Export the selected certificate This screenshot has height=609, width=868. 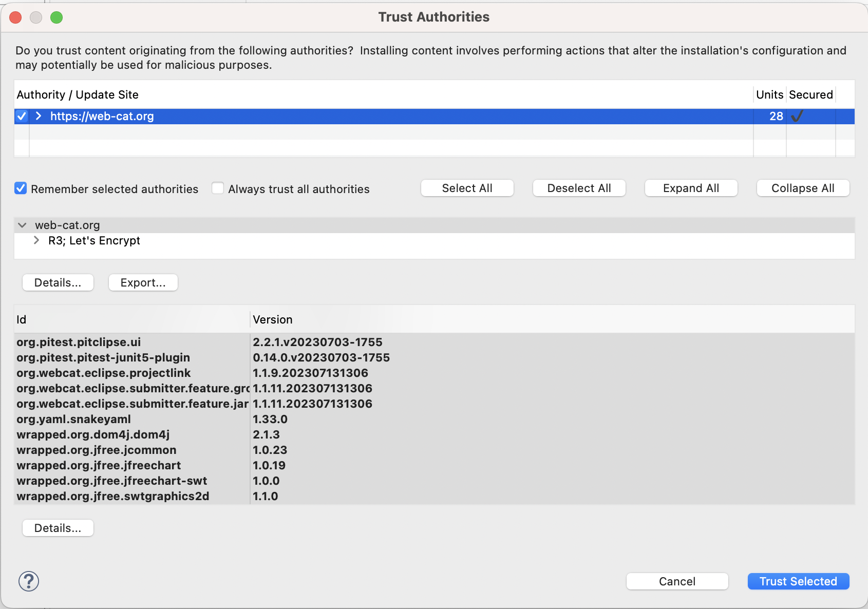pyautogui.click(x=143, y=282)
